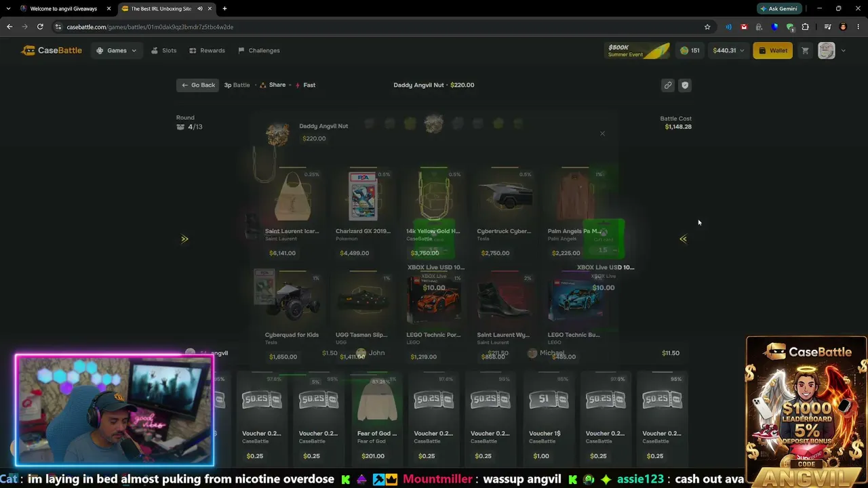Close the Daddy Angvil Nut case popup

(602, 134)
